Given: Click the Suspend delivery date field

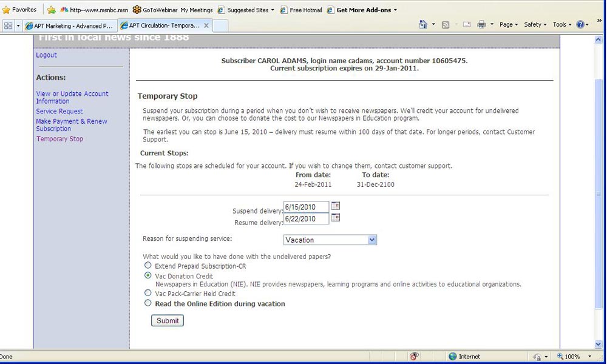Looking at the screenshot, I should pos(306,207).
